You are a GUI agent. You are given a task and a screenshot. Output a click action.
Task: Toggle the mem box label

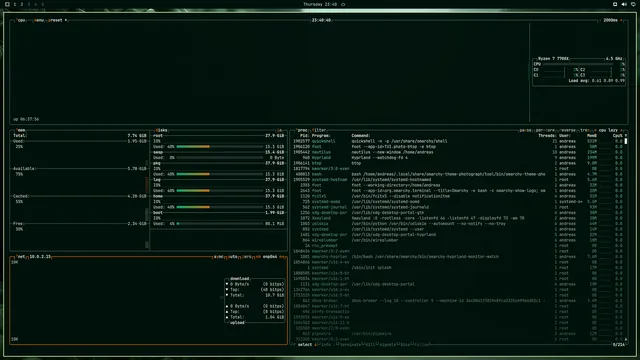[21, 130]
